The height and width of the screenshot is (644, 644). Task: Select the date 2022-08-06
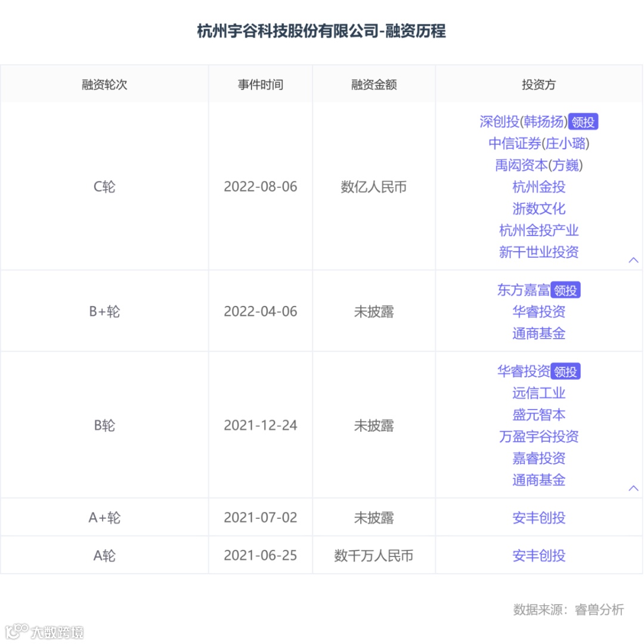pyautogui.click(x=261, y=187)
